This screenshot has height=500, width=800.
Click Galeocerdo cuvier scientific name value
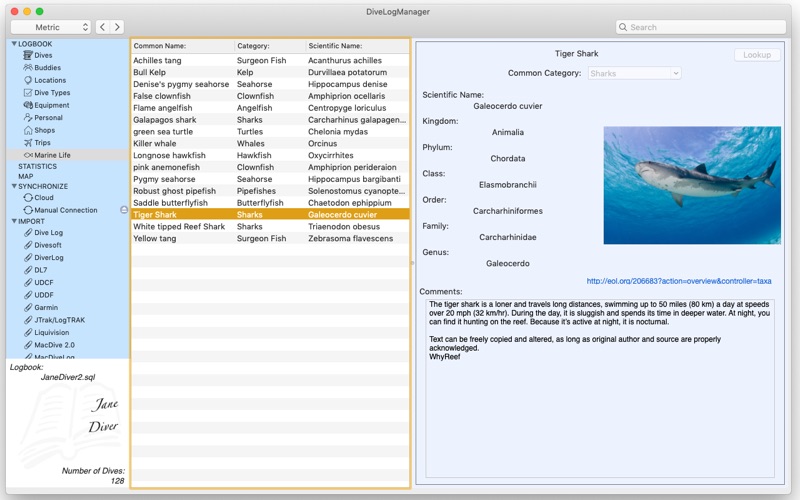pos(508,106)
